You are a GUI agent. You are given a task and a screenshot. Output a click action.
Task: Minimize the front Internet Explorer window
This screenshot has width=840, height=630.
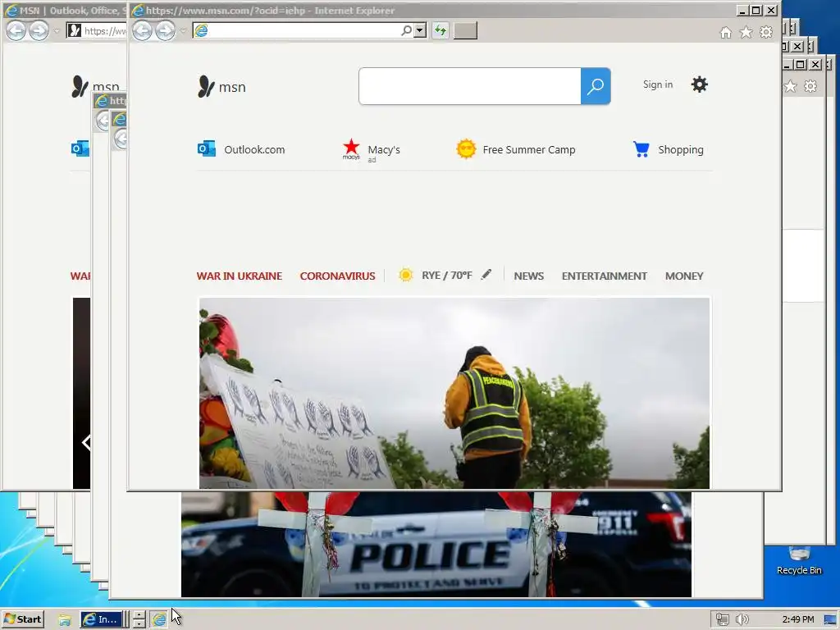(742, 10)
